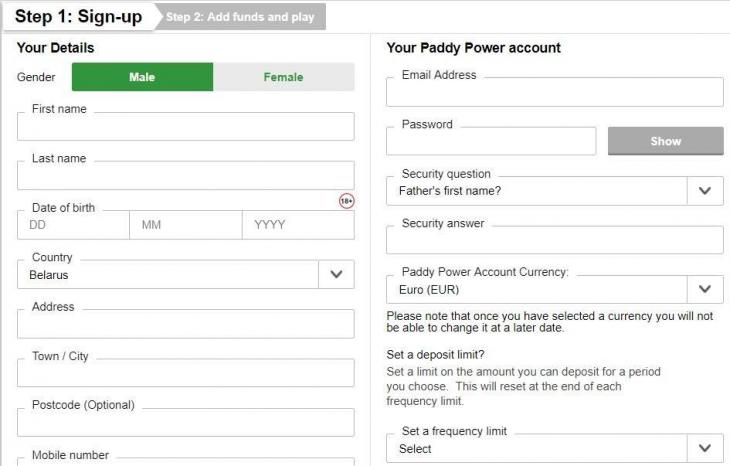
Task: Click into the Password field
Action: point(491,141)
